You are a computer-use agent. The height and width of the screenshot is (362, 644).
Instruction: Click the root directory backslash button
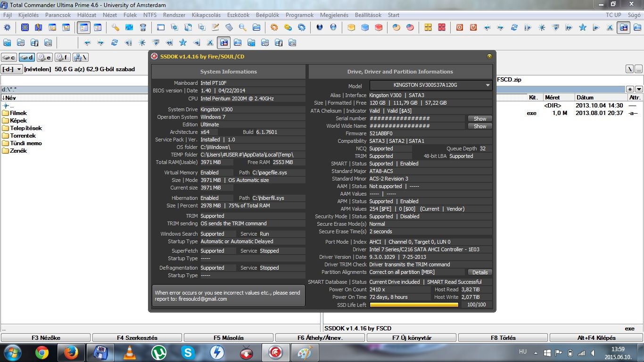(629, 69)
